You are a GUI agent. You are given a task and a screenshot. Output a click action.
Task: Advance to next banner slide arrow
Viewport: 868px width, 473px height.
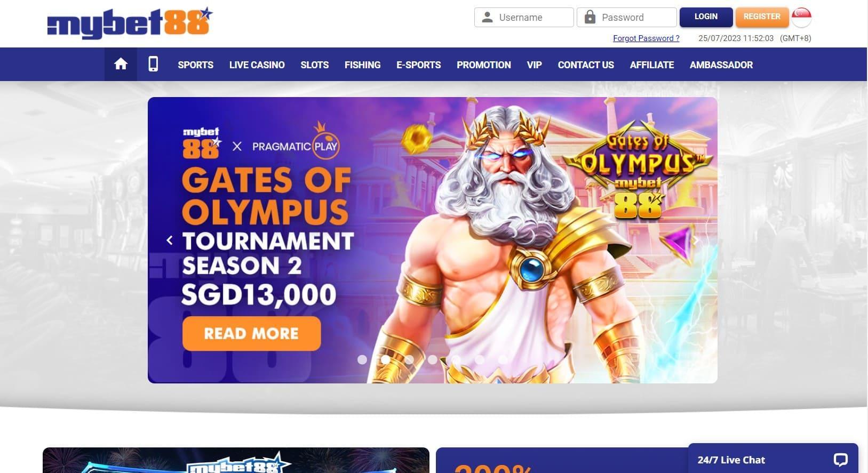click(696, 240)
